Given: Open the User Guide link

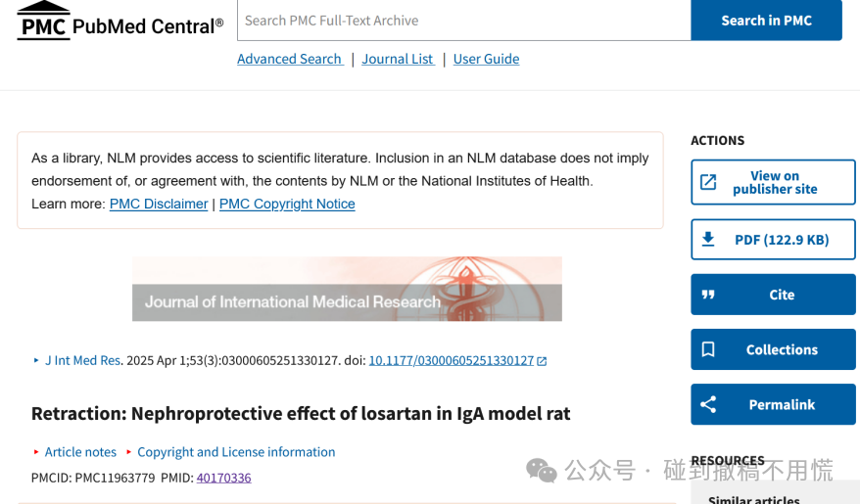Looking at the screenshot, I should coord(486,59).
